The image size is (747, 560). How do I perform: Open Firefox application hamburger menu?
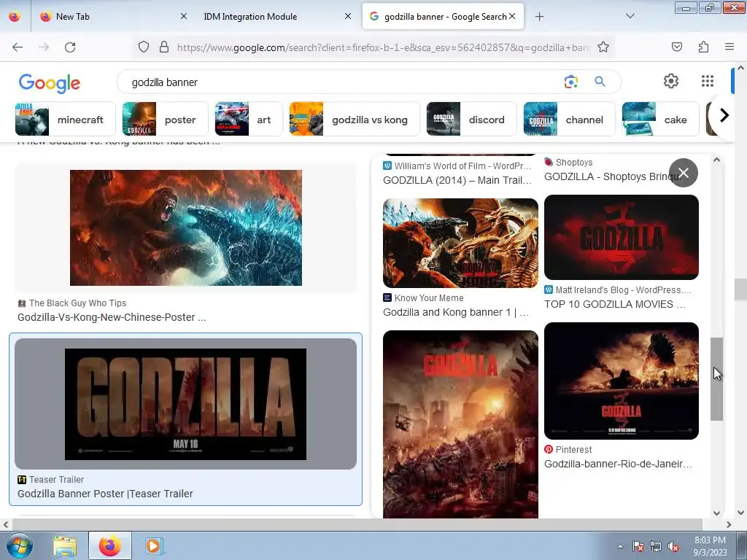tap(729, 47)
